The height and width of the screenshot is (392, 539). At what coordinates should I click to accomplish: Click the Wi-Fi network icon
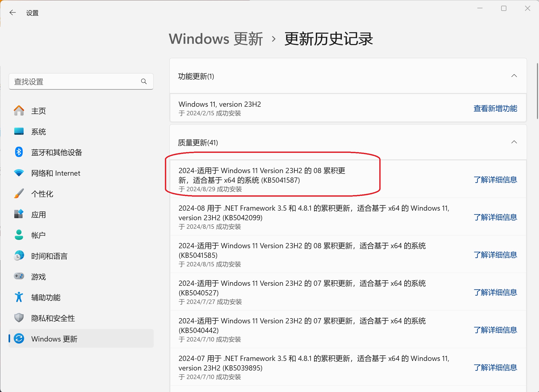[x=19, y=173]
